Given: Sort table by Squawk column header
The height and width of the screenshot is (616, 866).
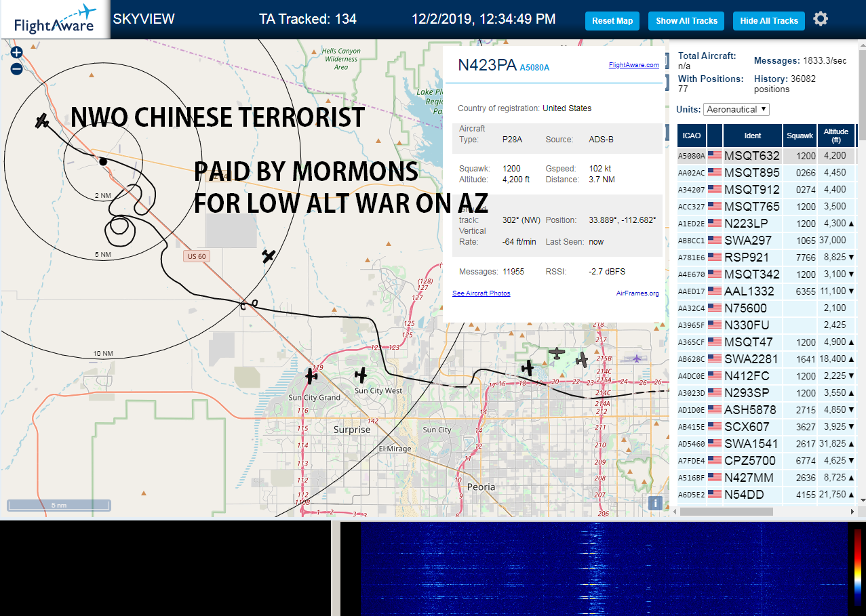Looking at the screenshot, I should 800,136.
